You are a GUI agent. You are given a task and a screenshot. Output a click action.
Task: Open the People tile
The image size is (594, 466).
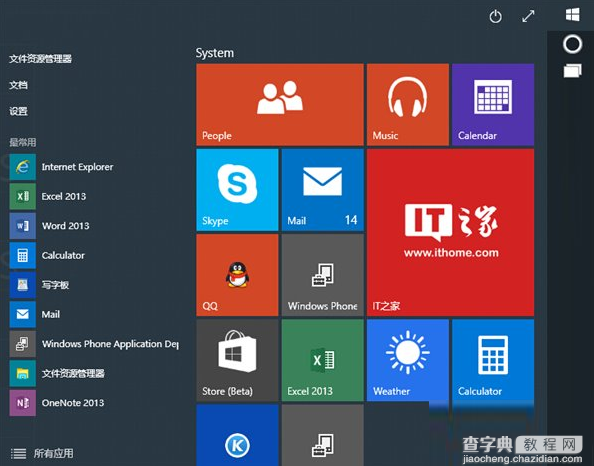point(280,105)
